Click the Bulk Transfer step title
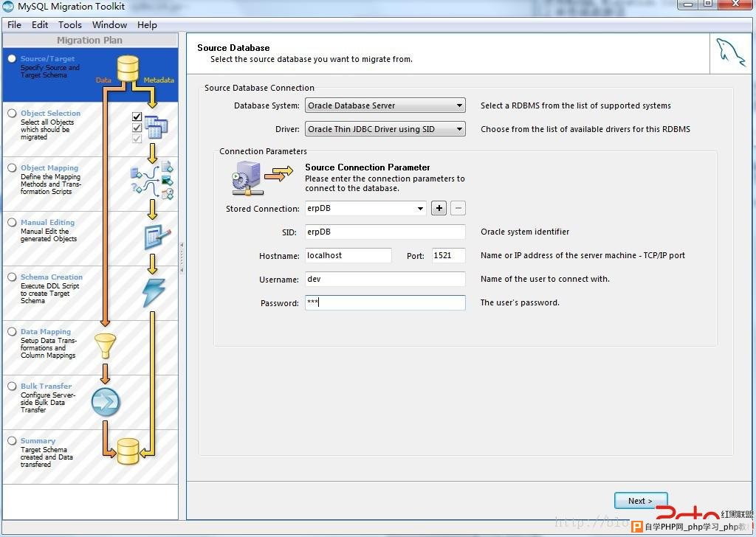756x537 pixels. click(46, 386)
